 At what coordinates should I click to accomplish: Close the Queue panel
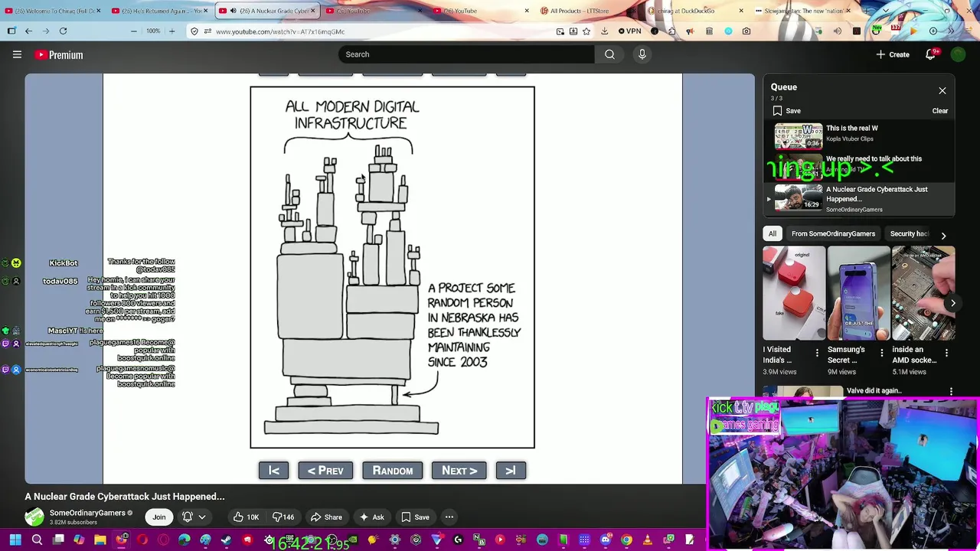coord(942,91)
